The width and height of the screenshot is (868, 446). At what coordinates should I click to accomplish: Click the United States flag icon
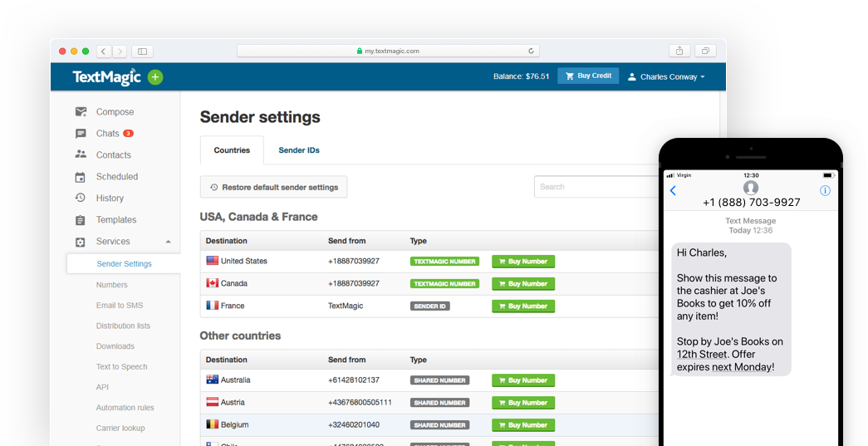click(212, 261)
